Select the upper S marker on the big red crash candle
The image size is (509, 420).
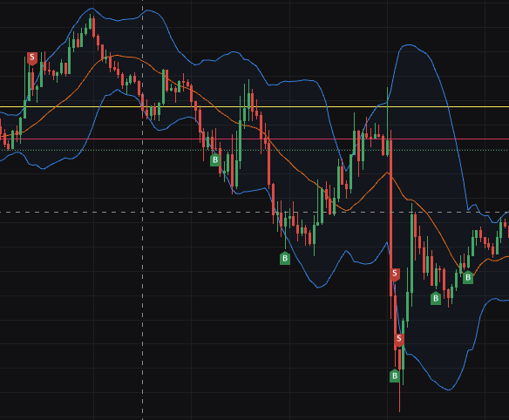[395, 274]
